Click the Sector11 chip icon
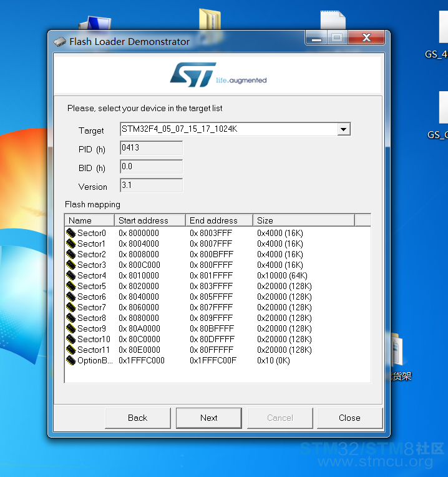Viewport: 448px width, 477px height. click(x=71, y=350)
